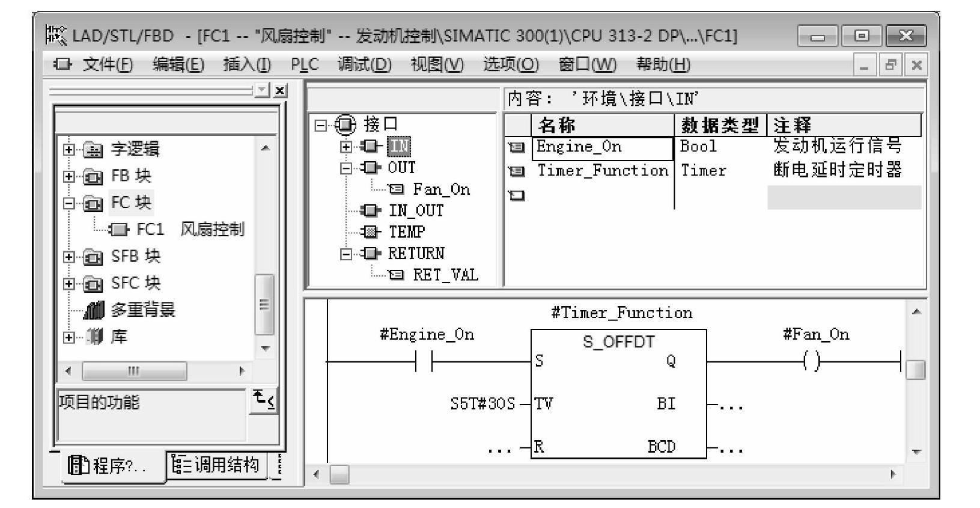Click the IN_OUT section block icon
The width and height of the screenshot is (980, 508).
point(370,210)
